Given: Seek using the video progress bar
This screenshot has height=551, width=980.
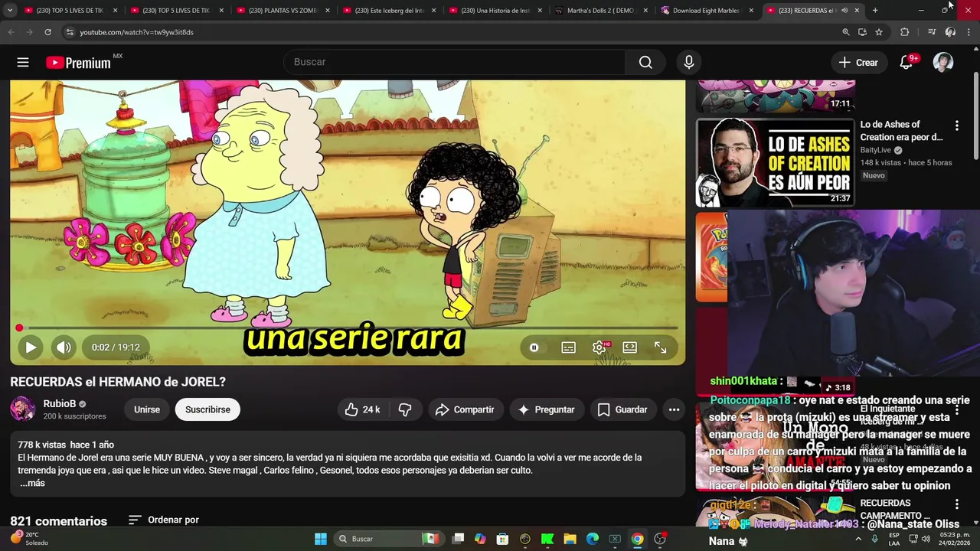Looking at the screenshot, I should pyautogui.click(x=348, y=328).
